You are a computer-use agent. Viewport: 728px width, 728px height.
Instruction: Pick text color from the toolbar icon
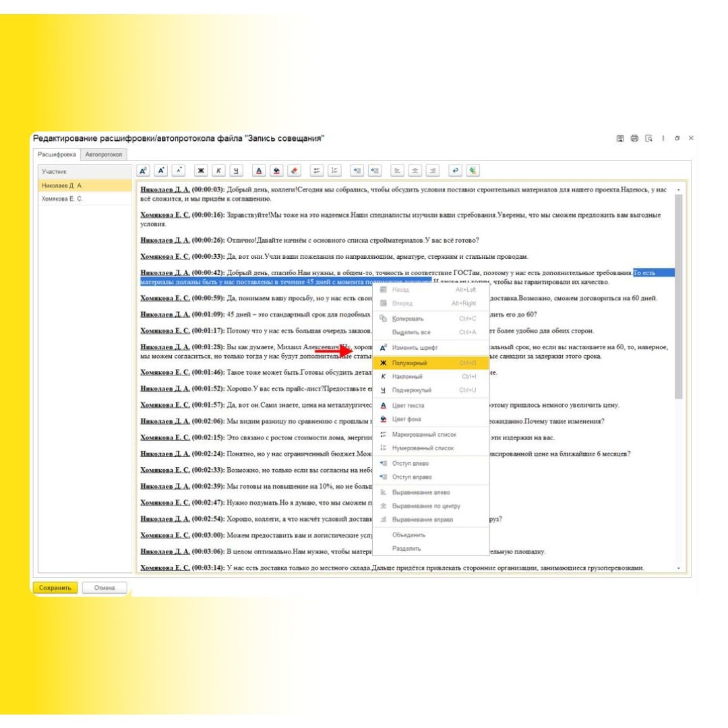(259, 171)
